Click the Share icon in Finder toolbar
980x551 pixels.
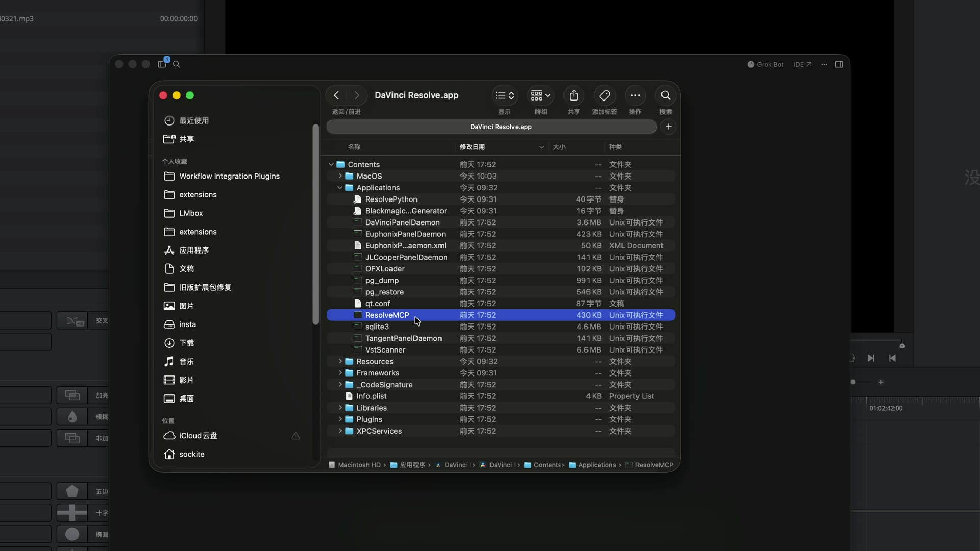[574, 95]
